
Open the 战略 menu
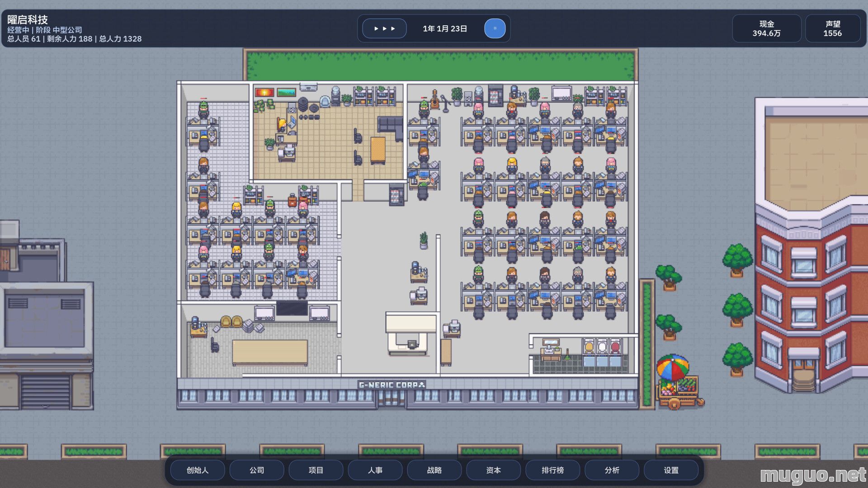[x=434, y=470]
